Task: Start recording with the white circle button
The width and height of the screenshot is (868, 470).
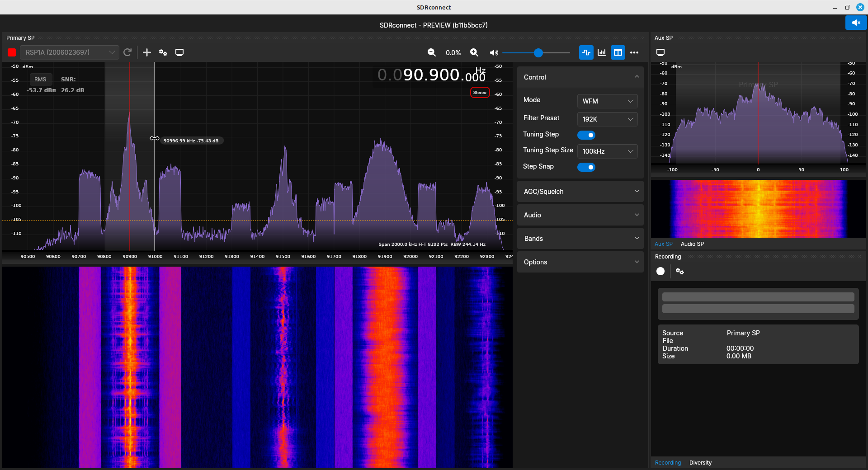Action: [x=660, y=271]
